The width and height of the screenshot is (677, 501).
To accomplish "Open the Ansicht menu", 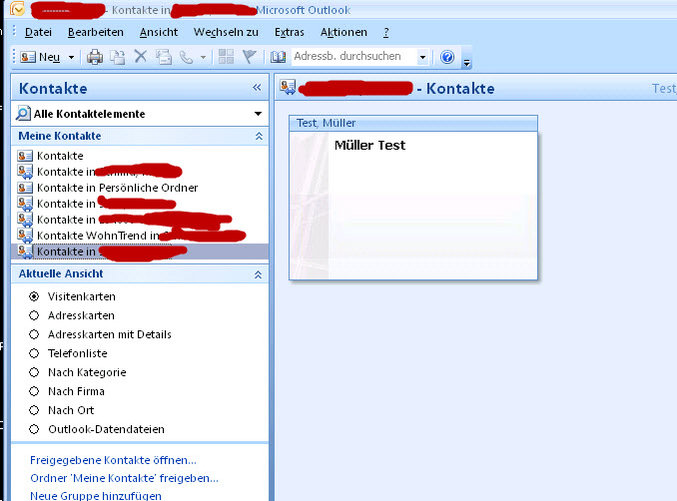I will click(159, 32).
